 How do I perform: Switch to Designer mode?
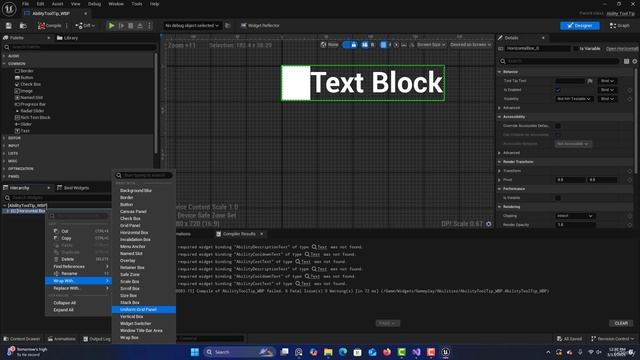(x=580, y=26)
